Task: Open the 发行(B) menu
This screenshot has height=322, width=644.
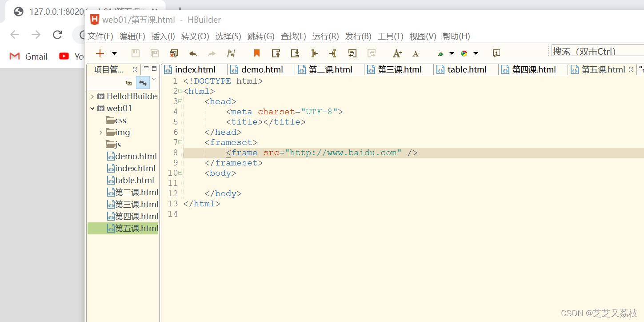Action: pyautogui.click(x=358, y=36)
